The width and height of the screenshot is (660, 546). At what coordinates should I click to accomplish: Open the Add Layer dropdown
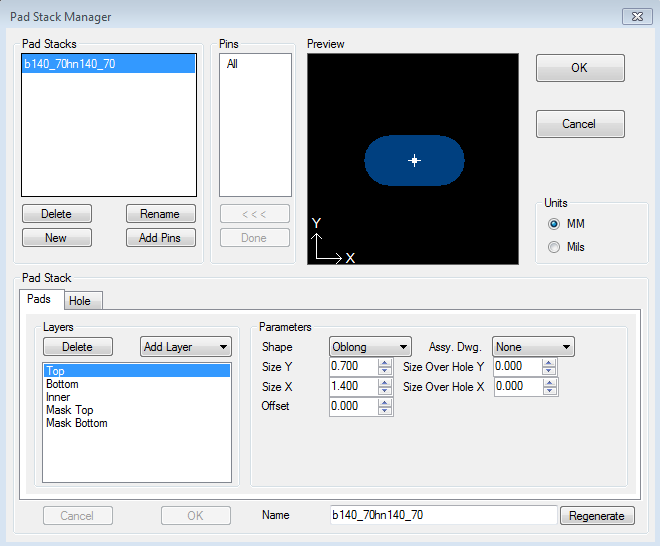[x=186, y=347]
